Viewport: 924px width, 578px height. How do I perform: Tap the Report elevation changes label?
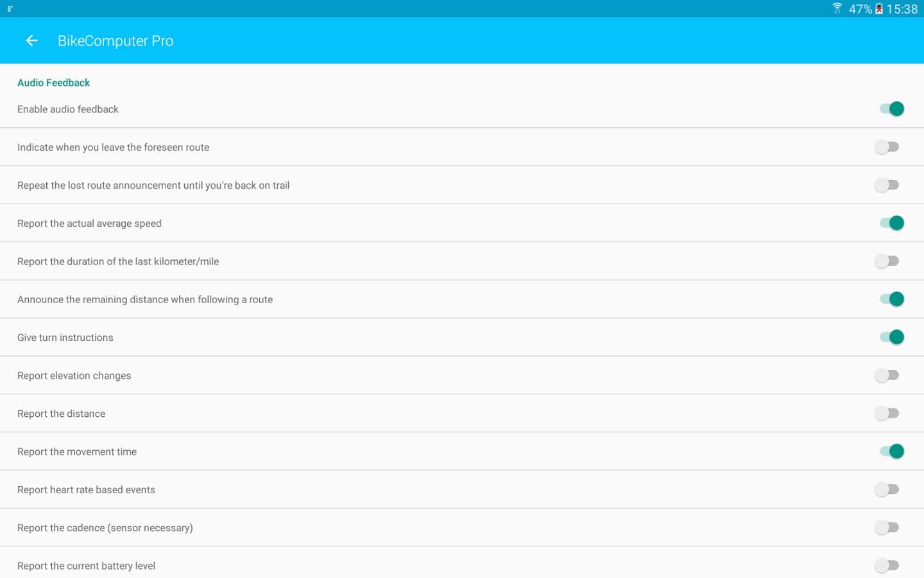click(74, 376)
